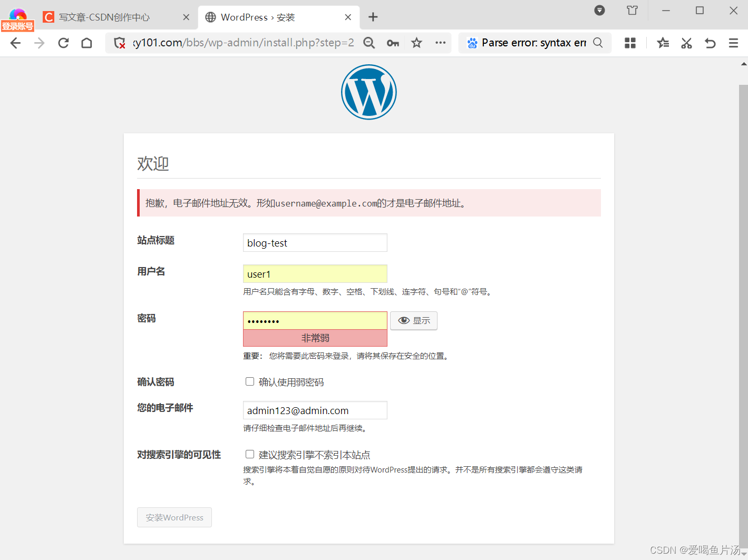Click the 确认密码 label
The width and height of the screenshot is (748, 560).
tap(156, 382)
